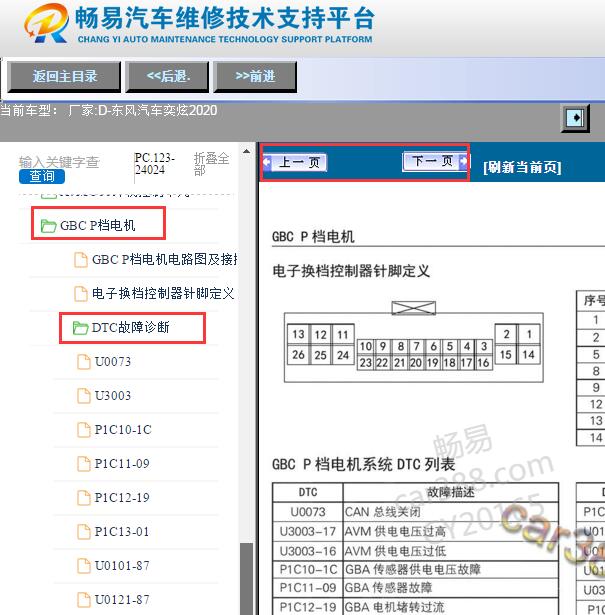Click 刷新当前页 link
Viewport: 605px width, 615px height.
pyautogui.click(x=522, y=167)
